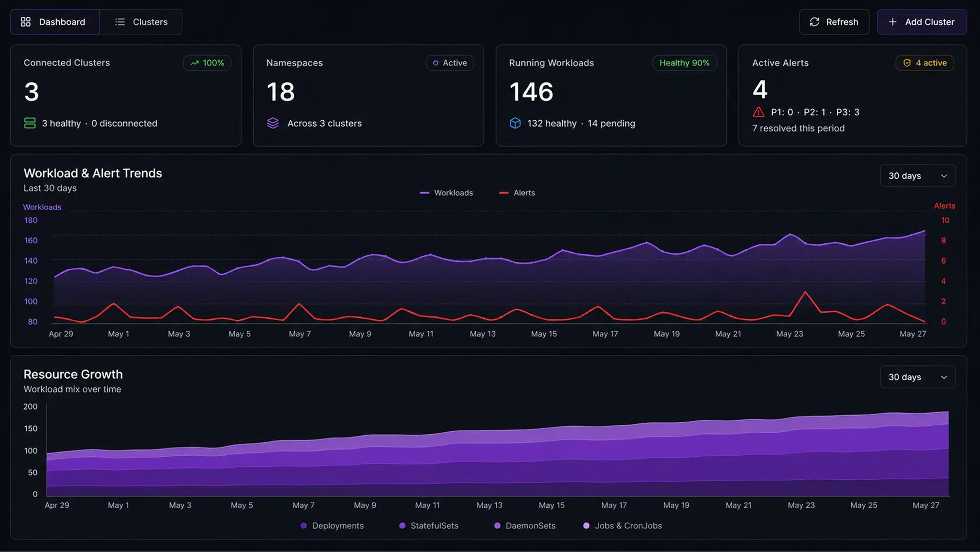Click the circular refresh arrows icon
The image size is (980, 552).
(814, 22)
